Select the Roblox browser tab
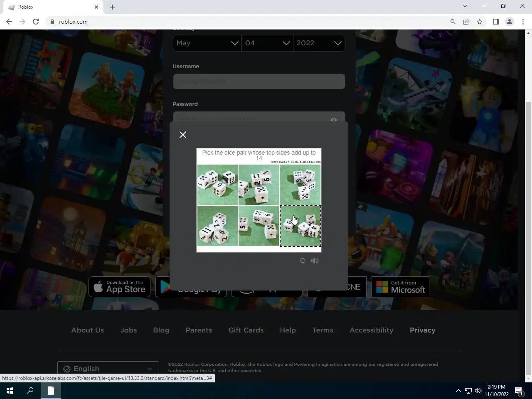The height and width of the screenshot is (399, 532). point(52,7)
